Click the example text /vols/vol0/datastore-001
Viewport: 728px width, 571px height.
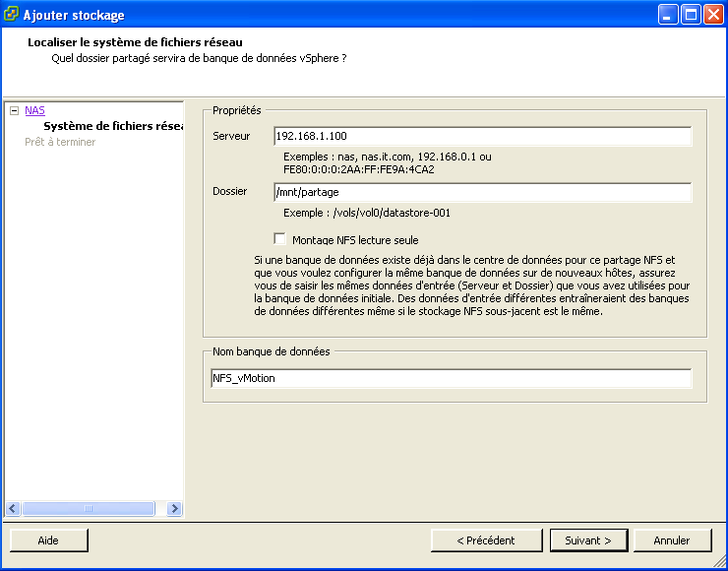tap(392, 213)
